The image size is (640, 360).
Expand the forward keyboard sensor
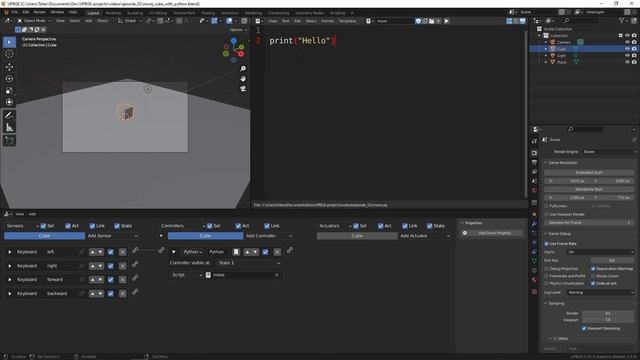[10, 280]
